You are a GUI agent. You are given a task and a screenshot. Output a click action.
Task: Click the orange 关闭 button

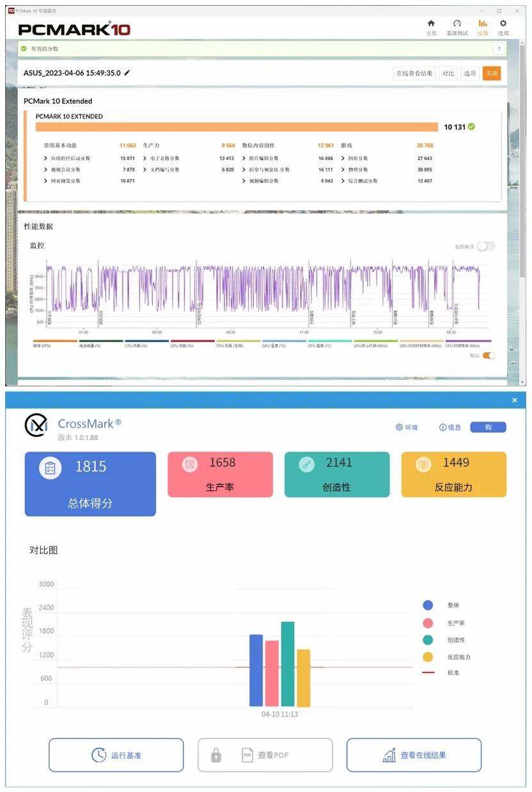(492, 74)
